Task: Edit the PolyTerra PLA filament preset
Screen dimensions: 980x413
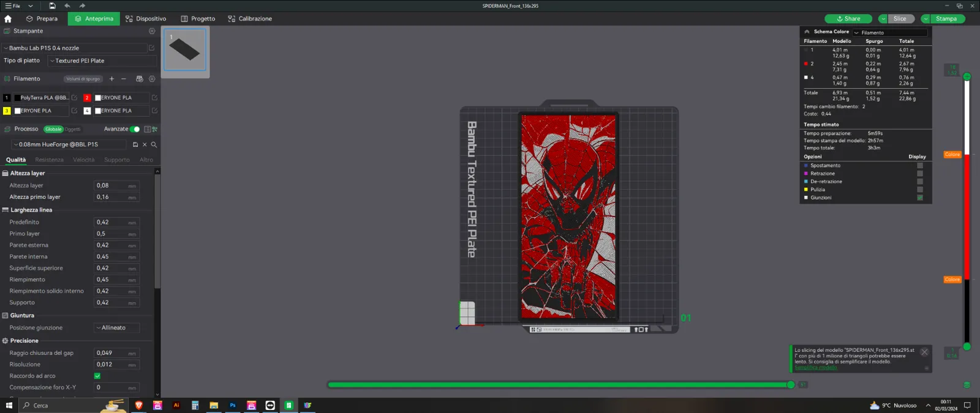Action: pyautogui.click(x=75, y=98)
